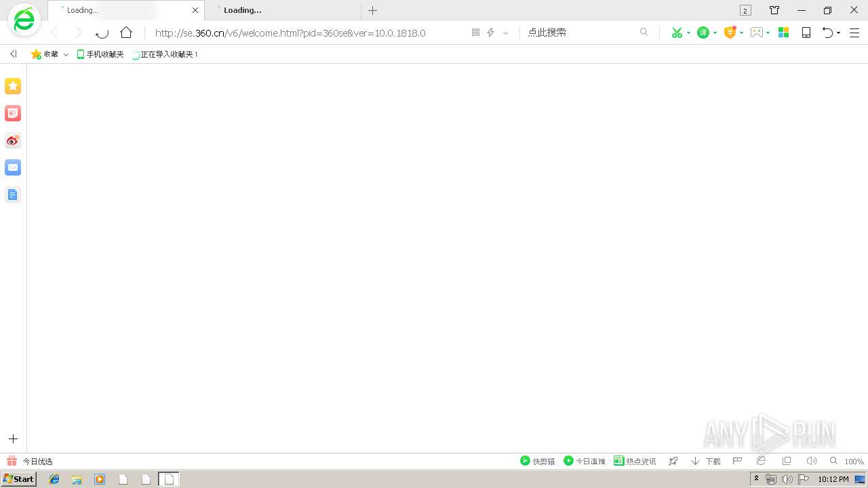Open the home page icon
Screen dimensions: 868x488
(x=126, y=33)
